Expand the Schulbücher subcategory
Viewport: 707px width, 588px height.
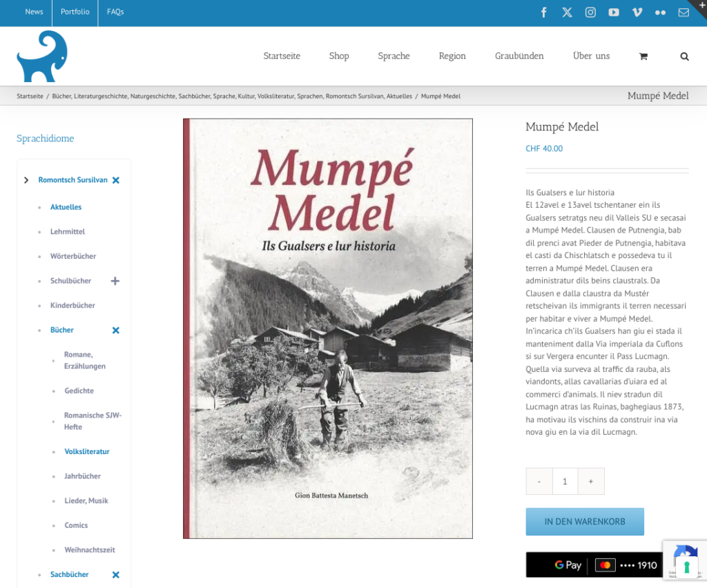(x=115, y=281)
